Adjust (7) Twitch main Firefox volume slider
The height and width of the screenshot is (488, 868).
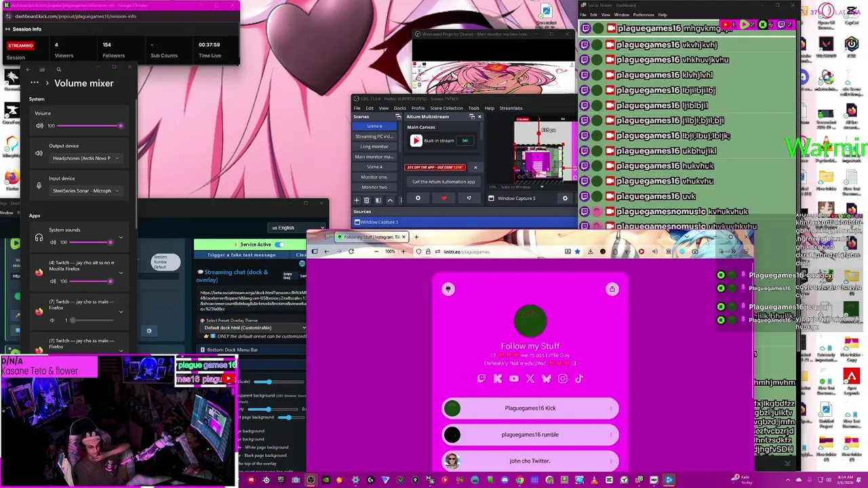92,320
